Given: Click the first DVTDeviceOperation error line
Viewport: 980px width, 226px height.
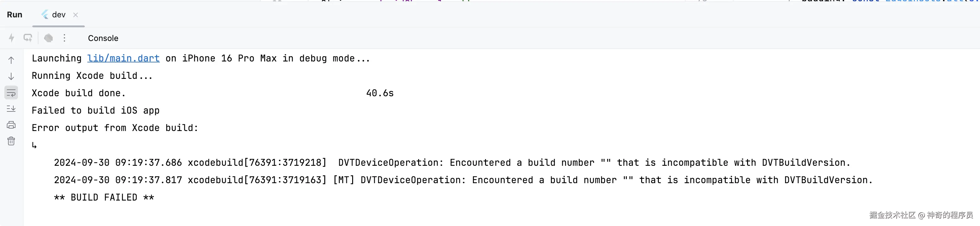Looking at the screenshot, I should point(452,163).
